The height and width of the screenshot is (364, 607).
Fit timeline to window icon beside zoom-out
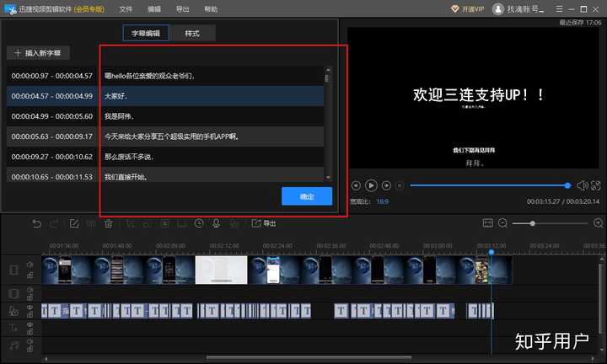tap(488, 223)
